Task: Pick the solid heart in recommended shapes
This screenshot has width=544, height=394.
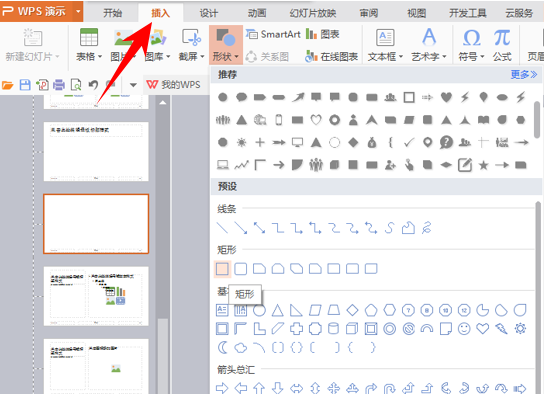Action: 446,97
